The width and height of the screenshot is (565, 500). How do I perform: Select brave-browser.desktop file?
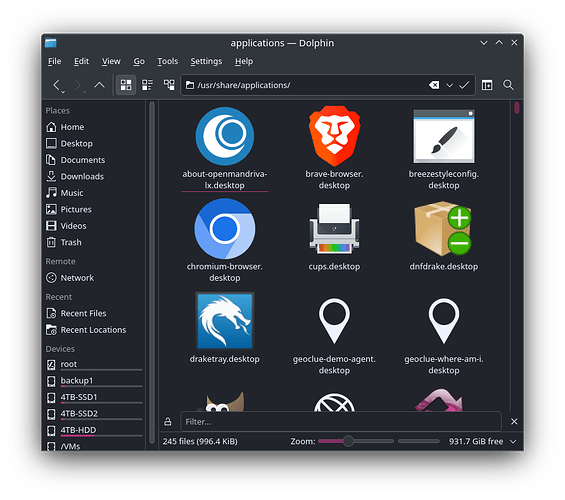(x=334, y=148)
